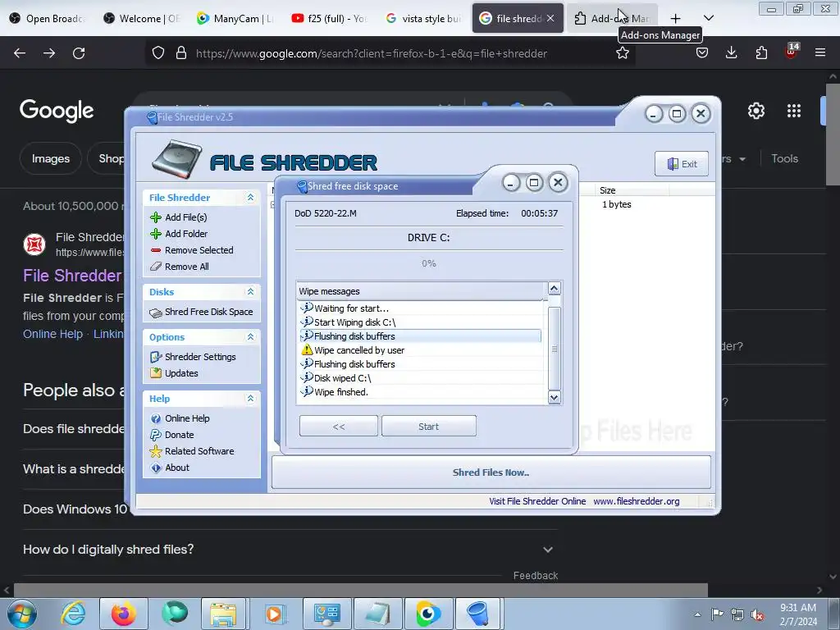Switch to the ManyCam browser tab
The width and height of the screenshot is (840, 630).
235,18
